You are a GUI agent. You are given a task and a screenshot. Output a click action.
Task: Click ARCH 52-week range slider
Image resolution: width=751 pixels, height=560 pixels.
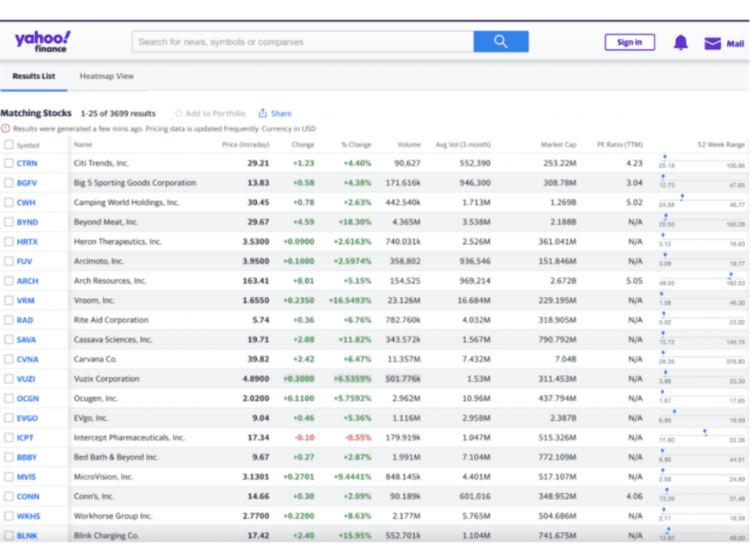pyautogui.click(x=702, y=279)
